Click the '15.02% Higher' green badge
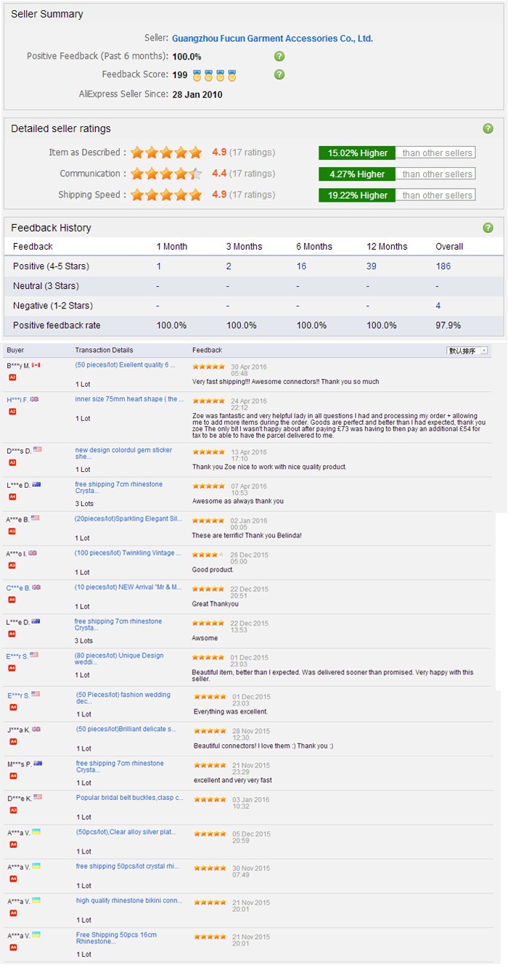This screenshot has height=980, width=508. [357, 153]
